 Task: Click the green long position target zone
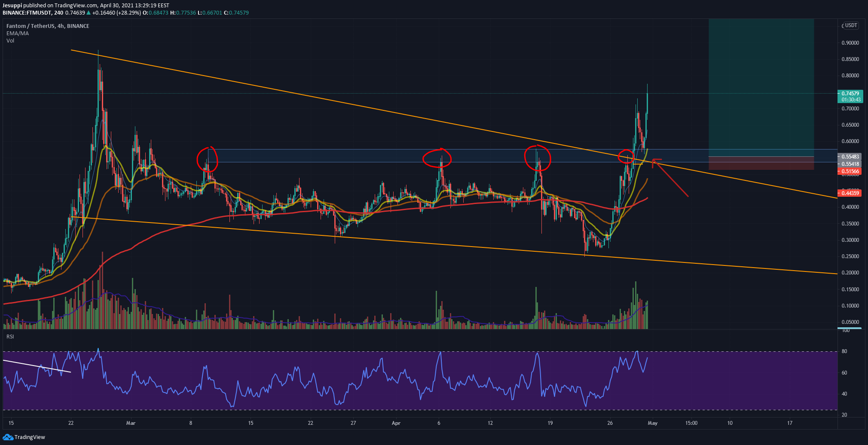761,88
